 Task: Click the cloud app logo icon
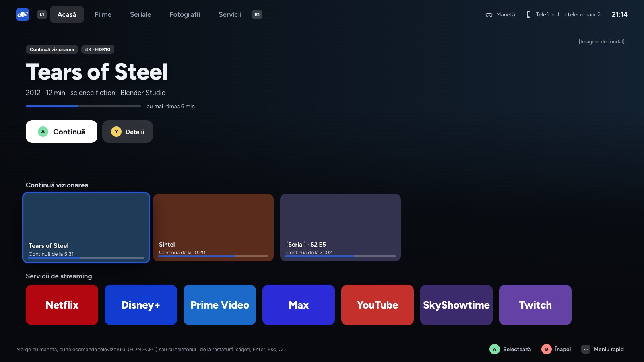point(23,14)
